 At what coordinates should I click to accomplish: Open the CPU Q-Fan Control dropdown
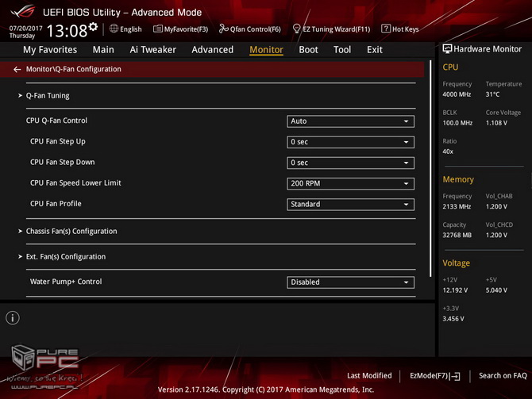tap(350, 121)
